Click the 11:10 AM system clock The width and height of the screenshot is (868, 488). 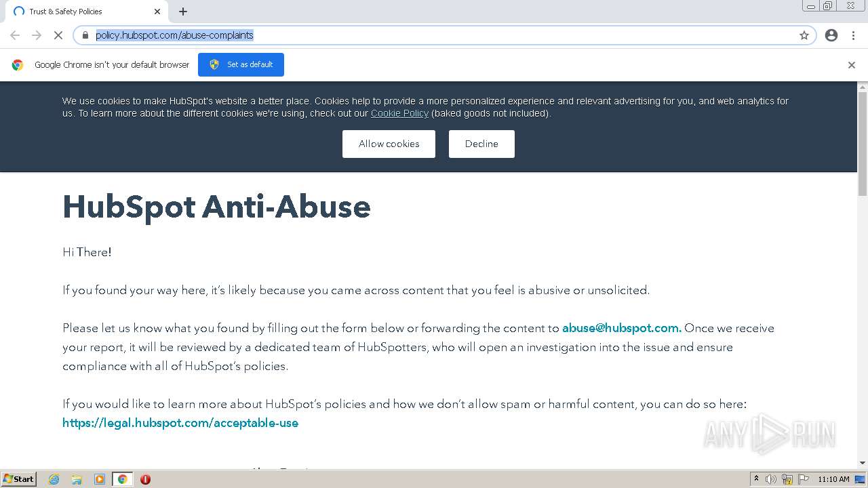tap(833, 479)
